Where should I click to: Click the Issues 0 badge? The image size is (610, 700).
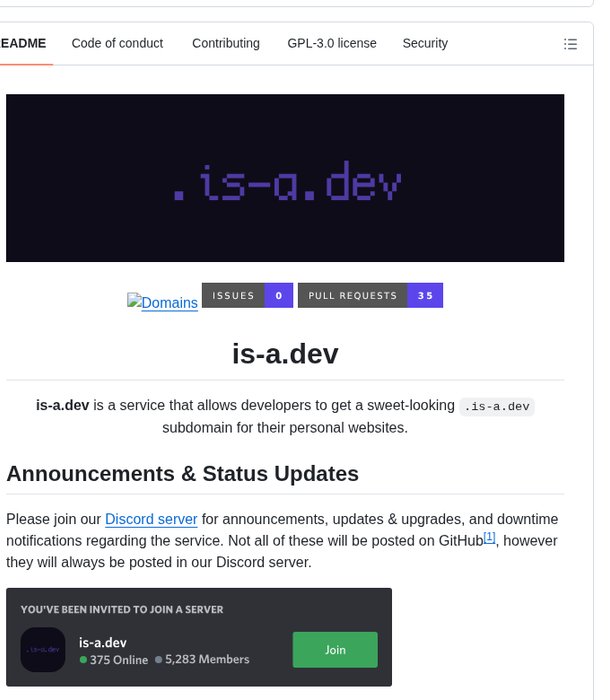pyautogui.click(x=247, y=295)
